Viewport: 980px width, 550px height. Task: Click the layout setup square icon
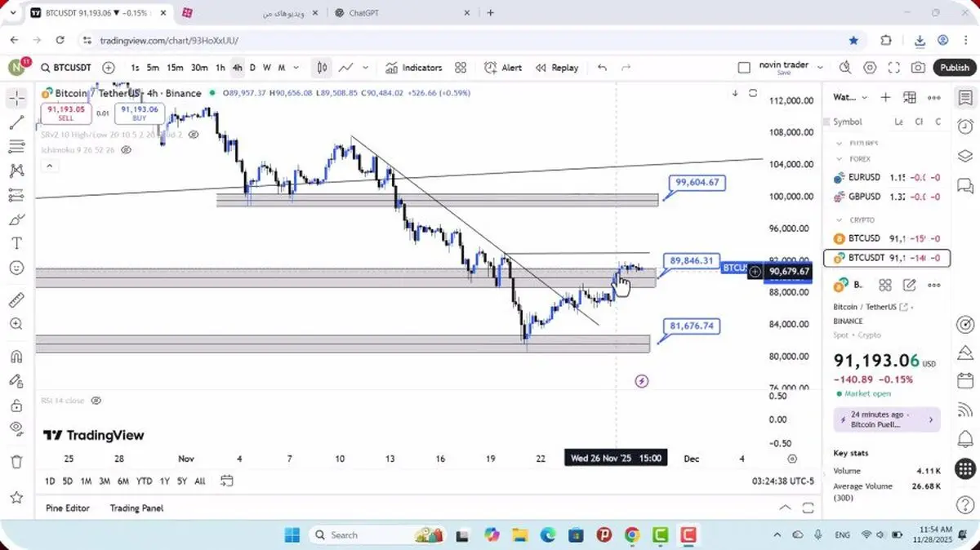pos(744,68)
